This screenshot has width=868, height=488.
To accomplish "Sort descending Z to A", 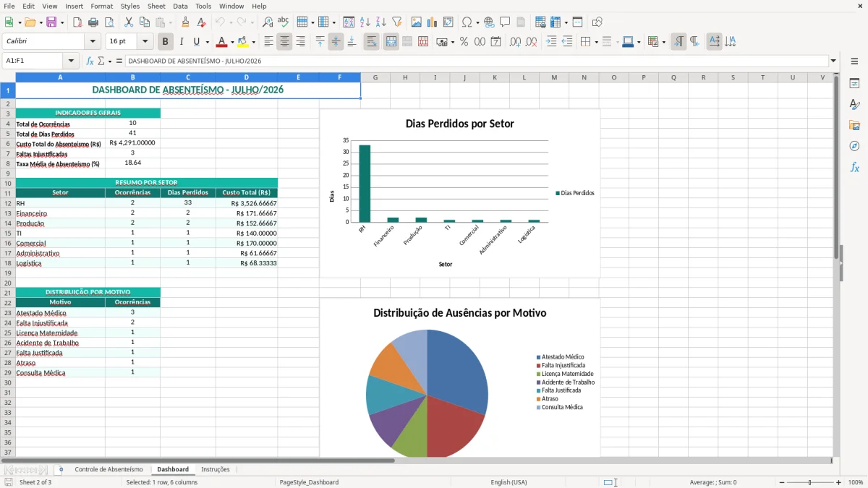I will [x=380, y=22].
